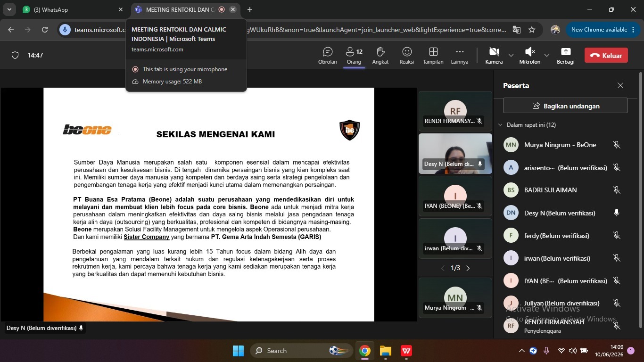Click the translate page icon
644x362 pixels.
tap(517, 30)
